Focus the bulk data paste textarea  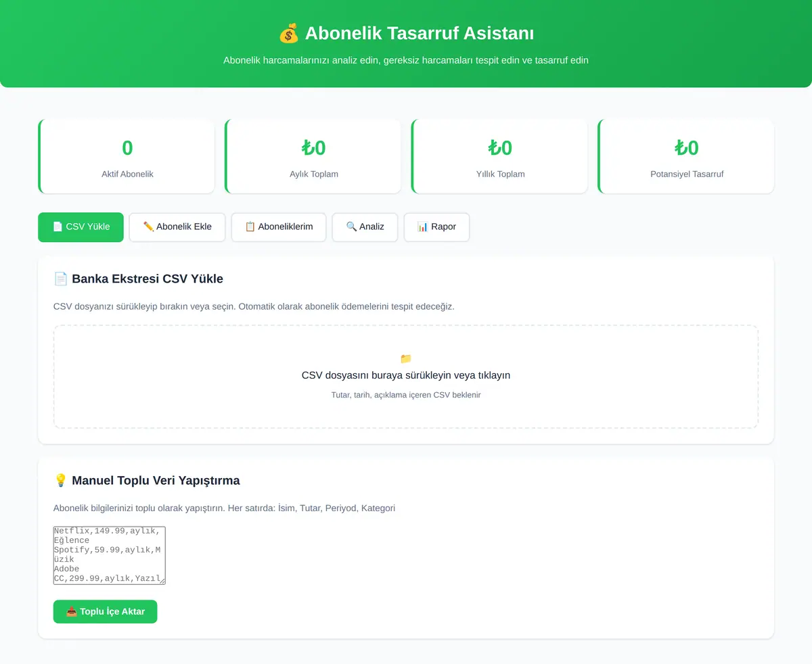click(x=110, y=555)
